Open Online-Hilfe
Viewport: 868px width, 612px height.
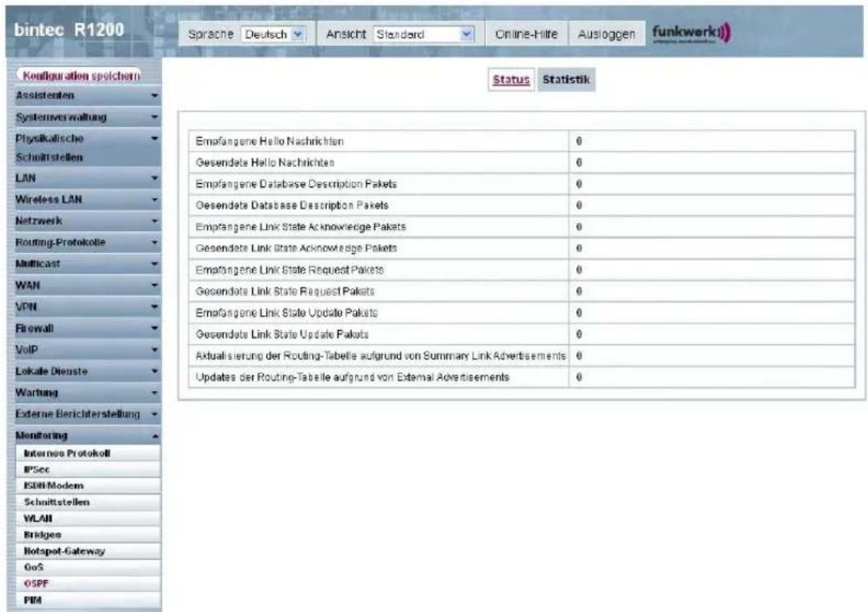[526, 35]
